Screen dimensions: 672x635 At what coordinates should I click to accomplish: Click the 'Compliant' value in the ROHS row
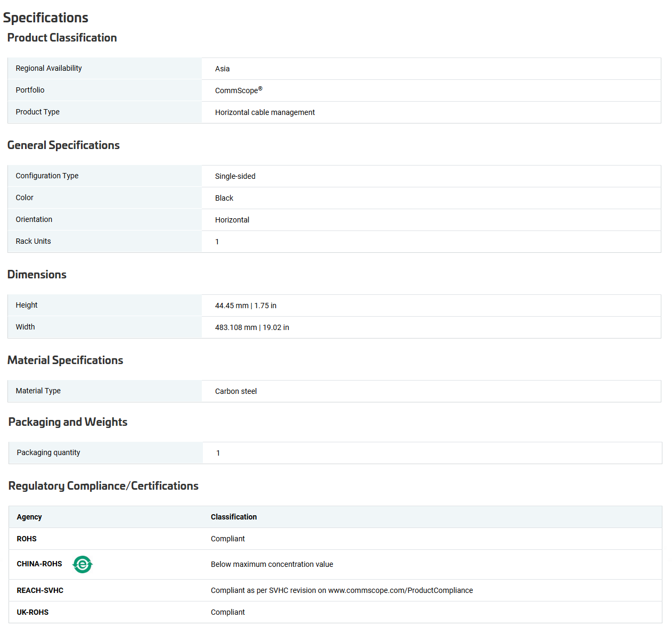pos(228,539)
